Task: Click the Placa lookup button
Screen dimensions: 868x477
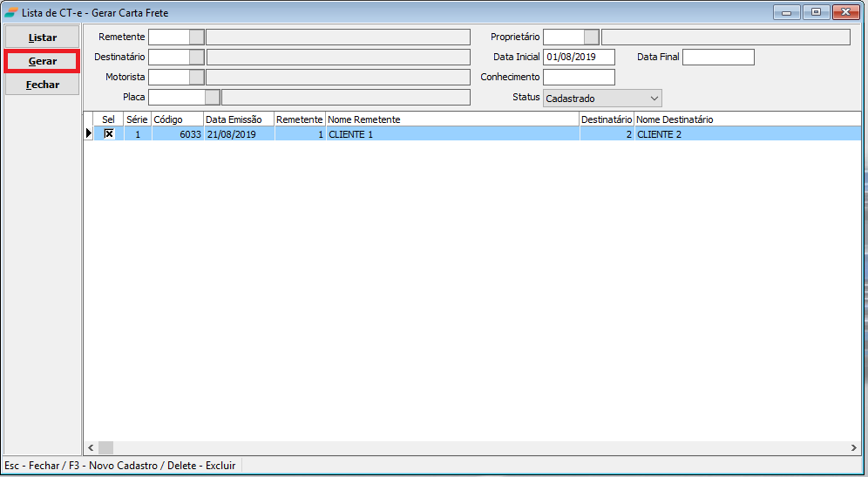Action: pos(213,97)
